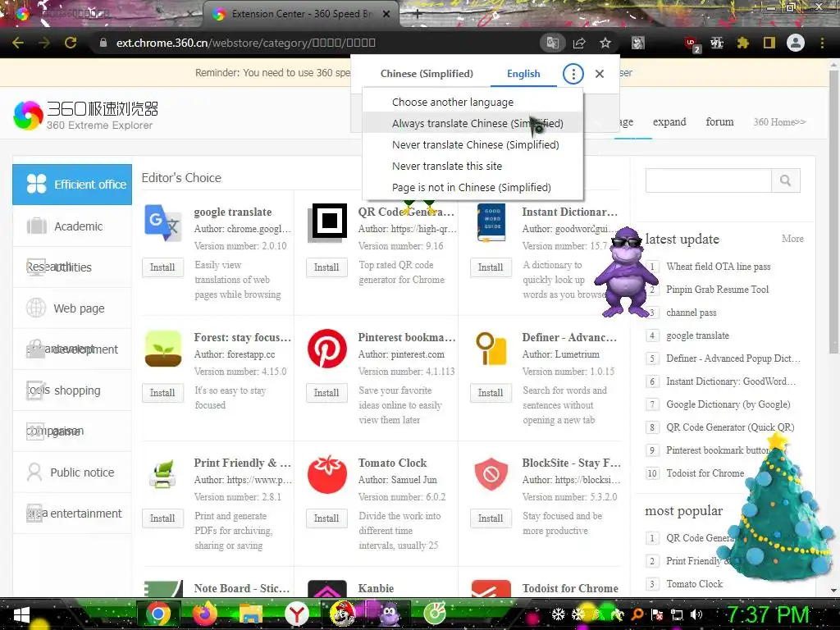Open Chrome from the taskbar
The image size is (840, 630).
click(x=158, y=614)
